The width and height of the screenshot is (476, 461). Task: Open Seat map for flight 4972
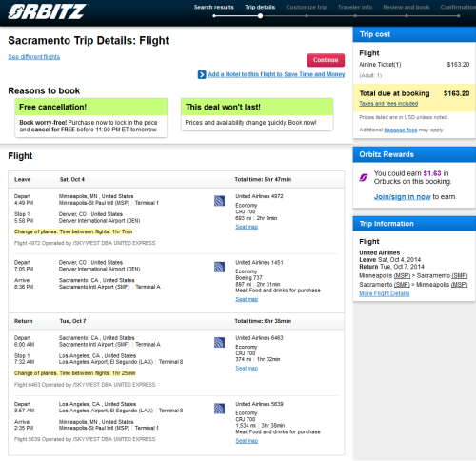247,227
